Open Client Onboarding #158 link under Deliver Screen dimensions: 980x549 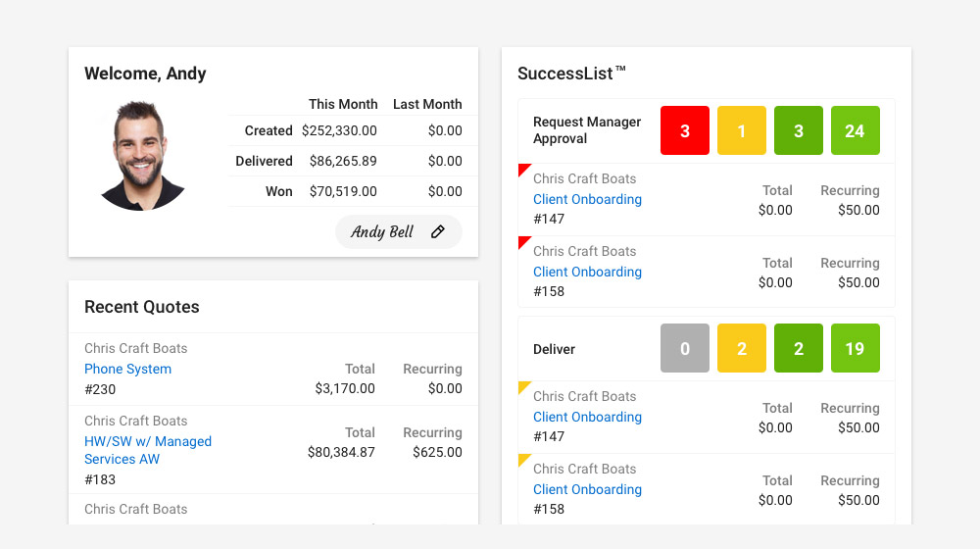coord(587,489)
